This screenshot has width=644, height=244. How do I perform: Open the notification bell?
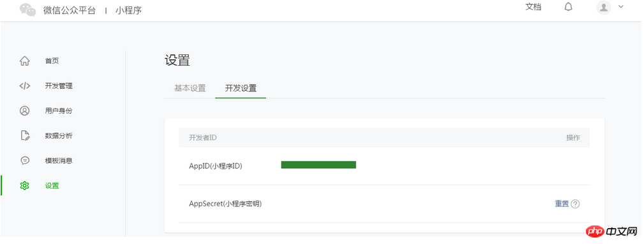click(569, 7)
